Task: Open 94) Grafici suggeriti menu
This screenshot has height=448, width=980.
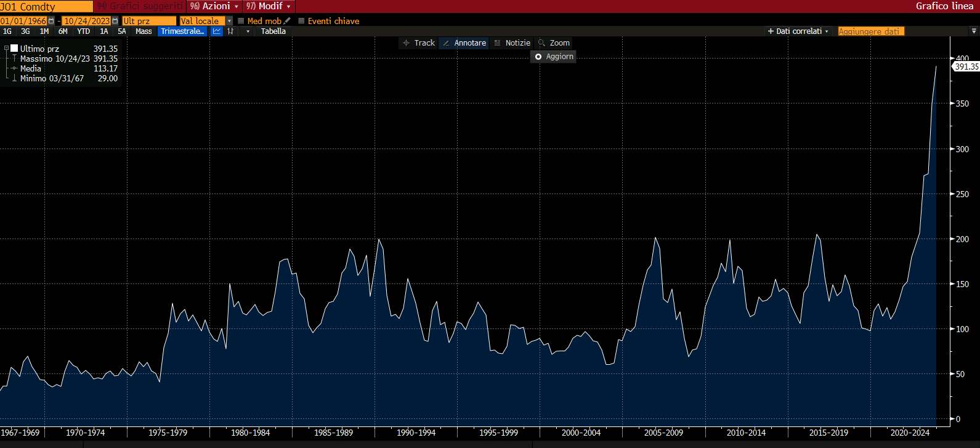Action: pyautogui.click(x=140, y=6)
